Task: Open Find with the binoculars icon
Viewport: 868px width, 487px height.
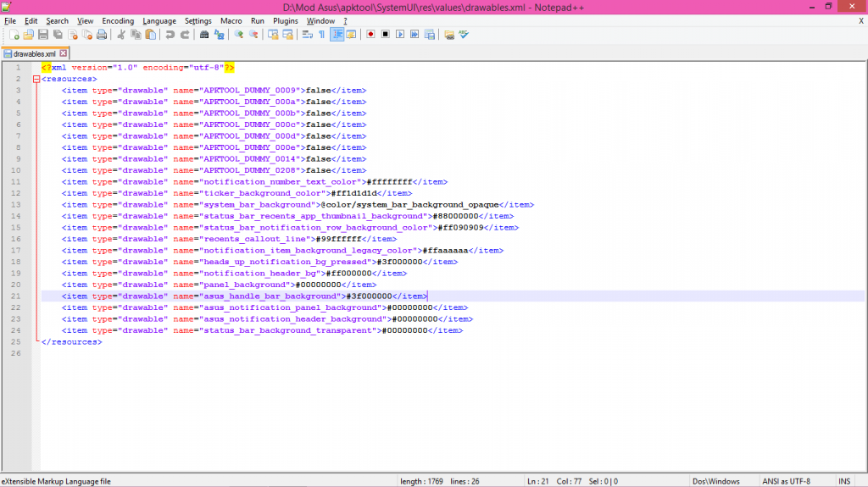Action: click(x=204, y=35)
